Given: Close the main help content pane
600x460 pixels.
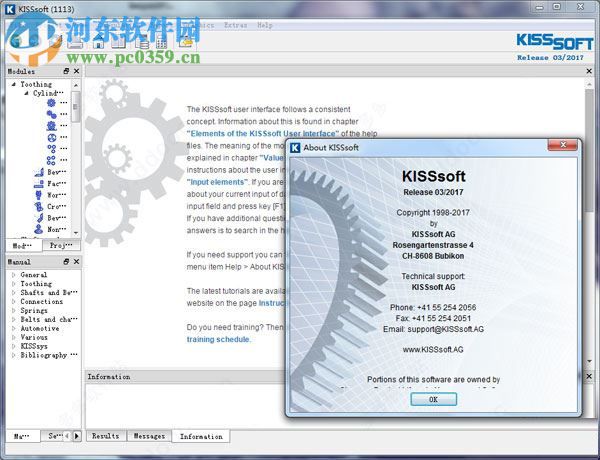Looking at the screenshot, I should 589,71.
